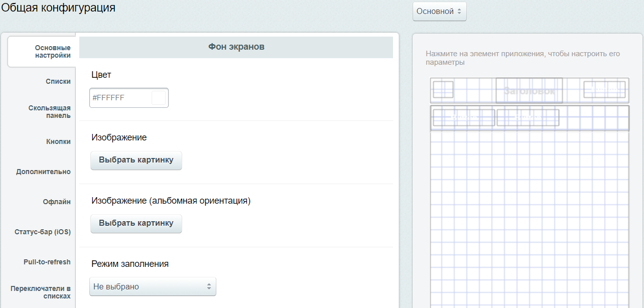This screenshot has width=644, height=308.
Task: Open the Скользящая панель tab
Action: pyautogui.click(x=49, y=111)
